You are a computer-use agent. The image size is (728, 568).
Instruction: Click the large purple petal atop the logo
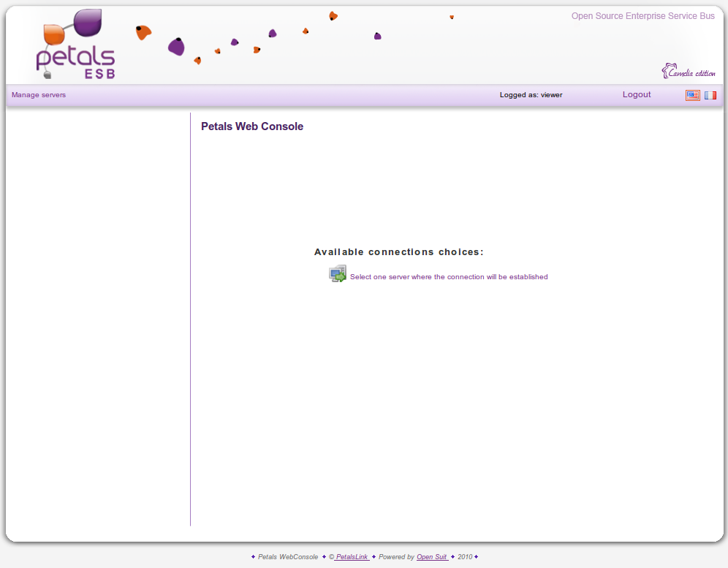pyautogui.click(x=88, y=23)
